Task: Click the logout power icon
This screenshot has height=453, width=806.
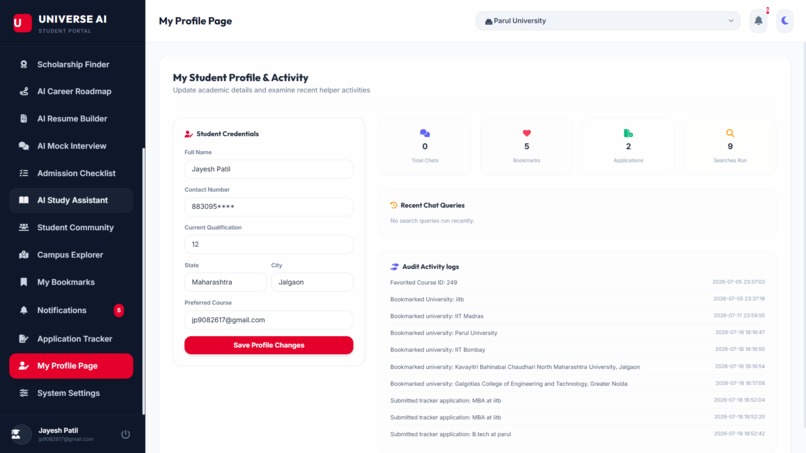Action: 125,434
